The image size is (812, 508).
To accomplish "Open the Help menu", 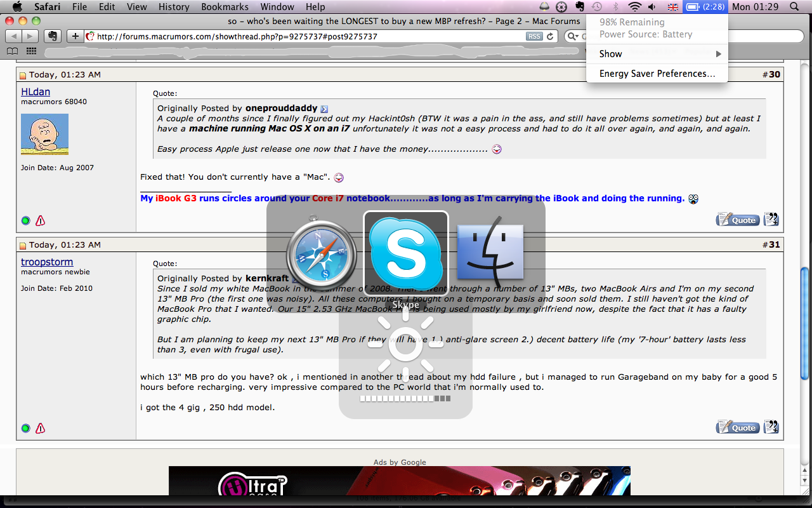I will coord(315,7).
